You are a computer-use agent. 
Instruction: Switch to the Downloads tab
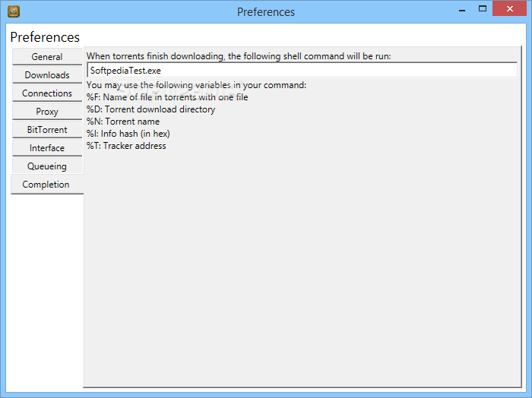(47, 75)
